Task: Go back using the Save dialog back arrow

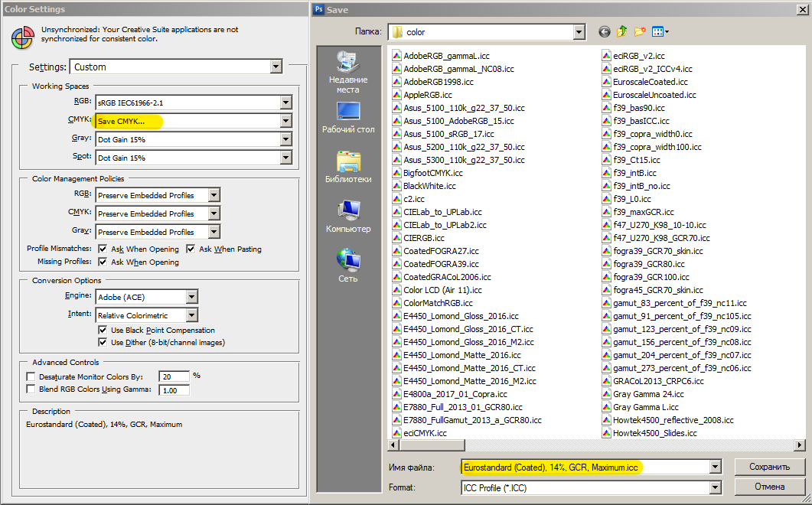Action: (x=604, y=32)
